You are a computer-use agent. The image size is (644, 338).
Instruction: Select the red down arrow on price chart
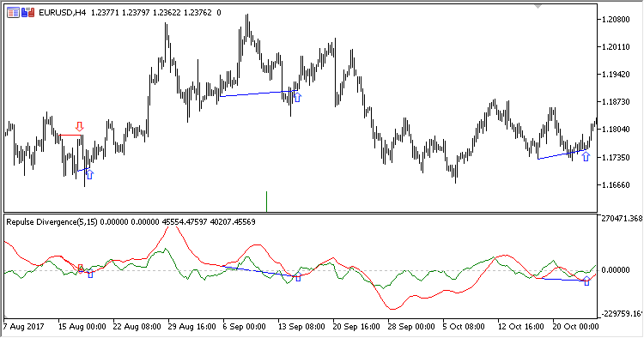pos(80,126)
